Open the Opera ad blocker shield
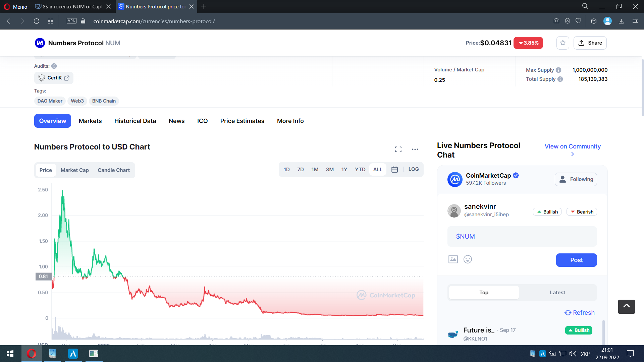This screenshot has width=644, height=362. point(568,21)
